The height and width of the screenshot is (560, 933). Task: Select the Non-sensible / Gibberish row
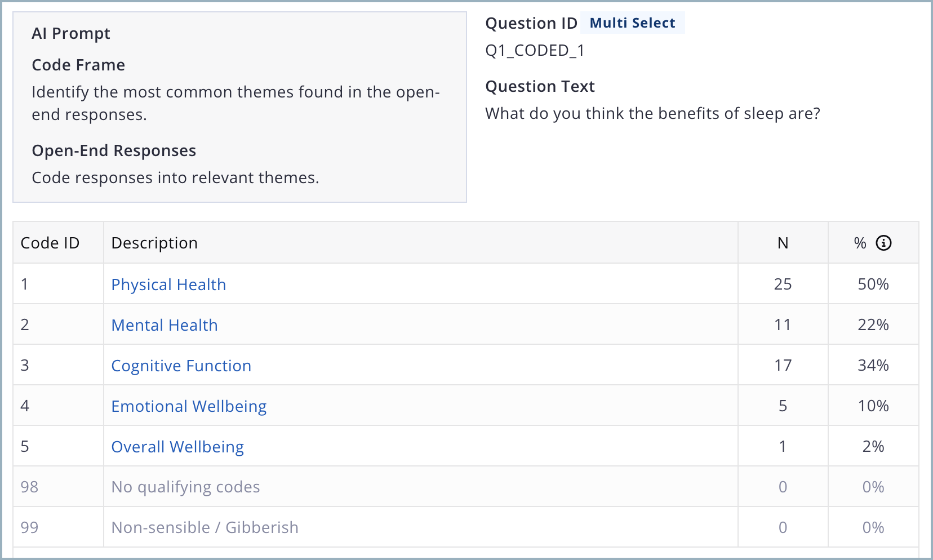[x=466, y=527]
